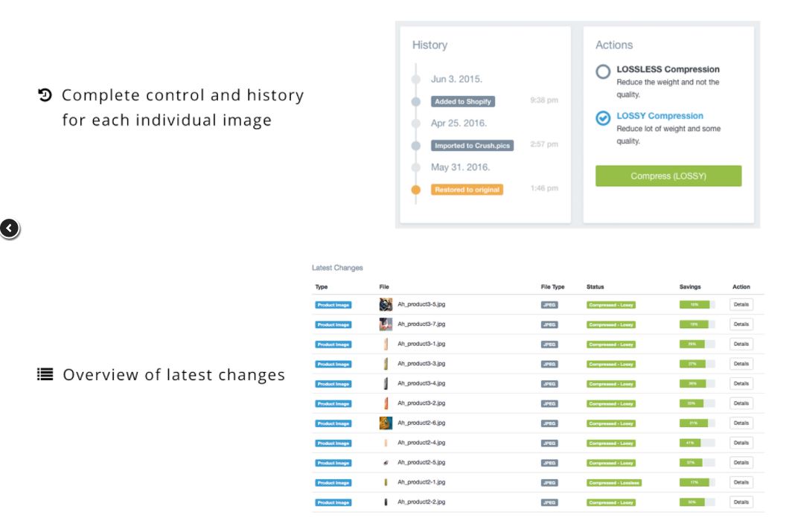Click the Ah_product2-6.jpg thumbnail image
Viewport: 792px width, 532px height.
coord(386,423)
